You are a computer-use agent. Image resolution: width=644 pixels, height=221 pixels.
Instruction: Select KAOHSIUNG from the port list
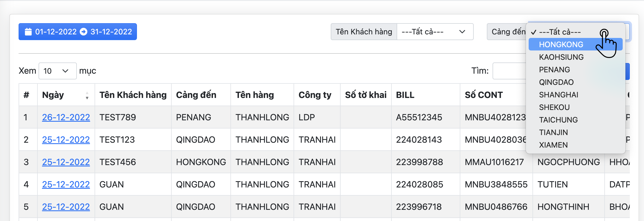click(x=561, y=57)
